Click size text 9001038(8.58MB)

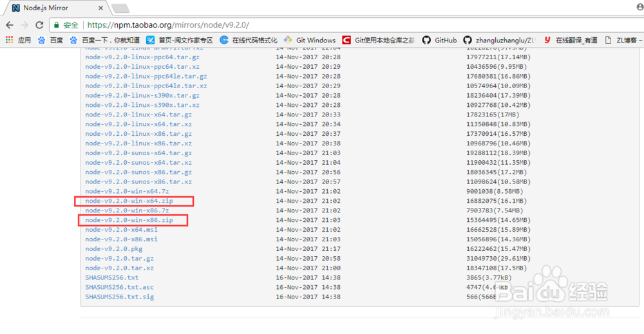point(495,191)
